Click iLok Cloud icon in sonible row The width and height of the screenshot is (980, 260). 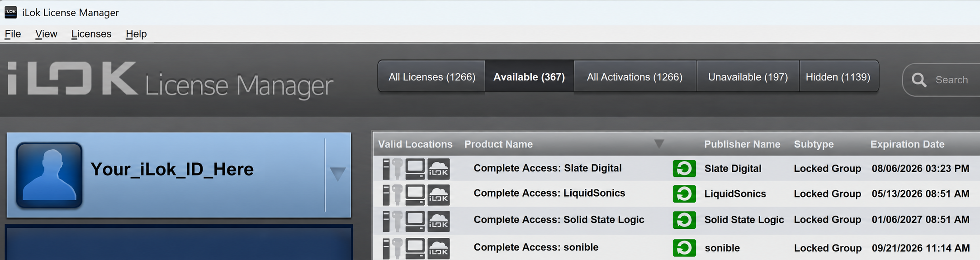[439, 249]
